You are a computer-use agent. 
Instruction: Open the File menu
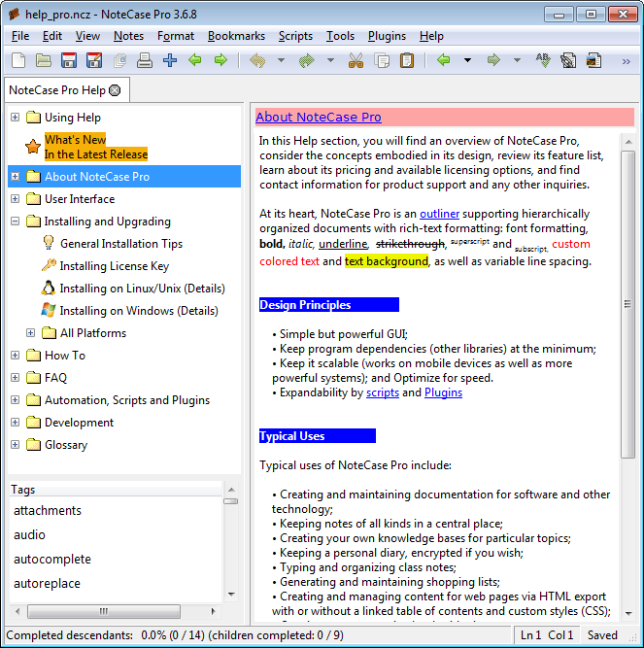pyautogui.click(x=20, y=36)
